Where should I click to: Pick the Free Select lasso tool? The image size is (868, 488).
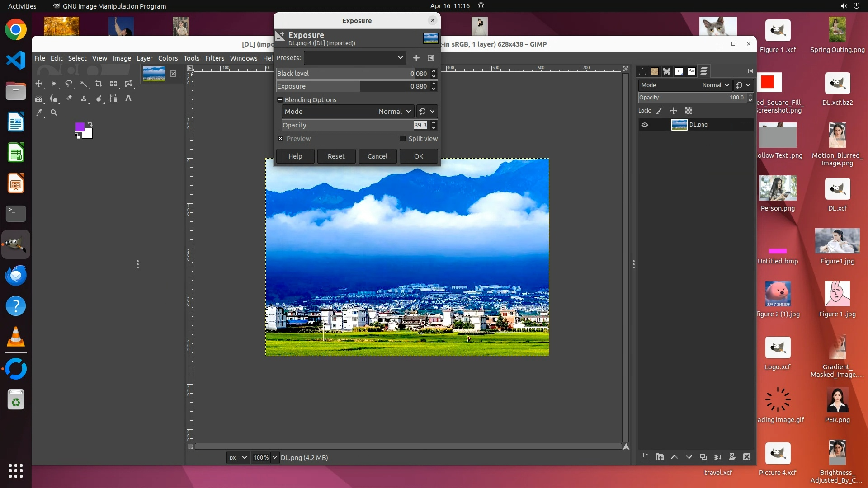69,84
